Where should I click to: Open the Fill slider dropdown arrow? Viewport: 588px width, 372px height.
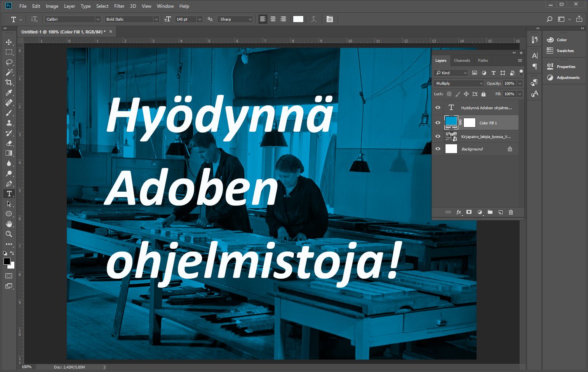click(520, 94)
